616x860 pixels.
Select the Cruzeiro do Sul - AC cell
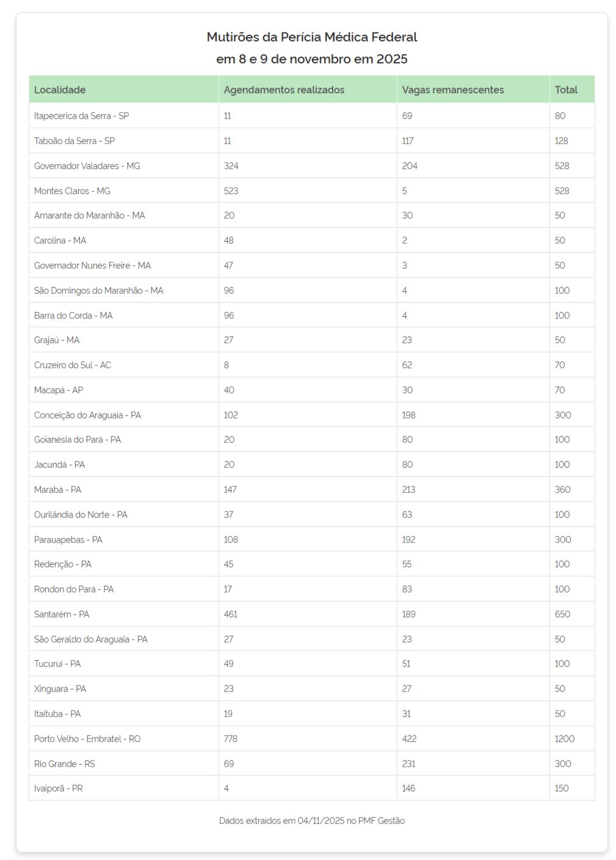tap(73, 365)
